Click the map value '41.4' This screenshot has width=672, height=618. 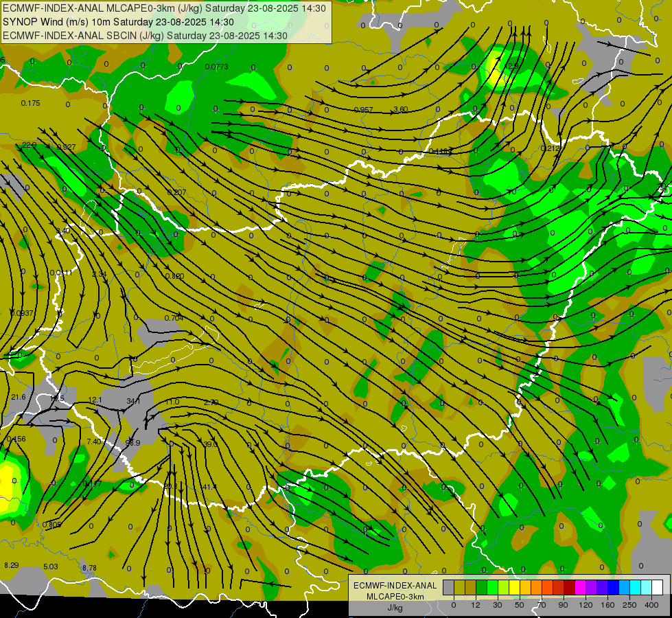tap(210, 488)
